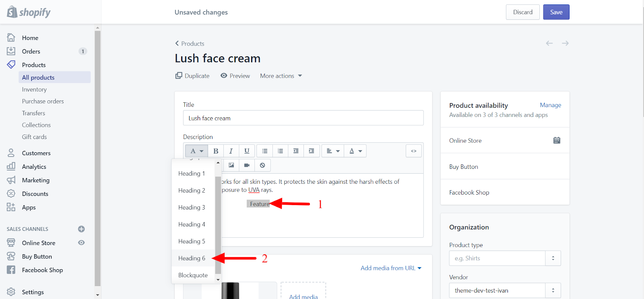Click the Facebook Shop sidebar icon
Screen dimensions: 644x299
[x=11, y=270]
